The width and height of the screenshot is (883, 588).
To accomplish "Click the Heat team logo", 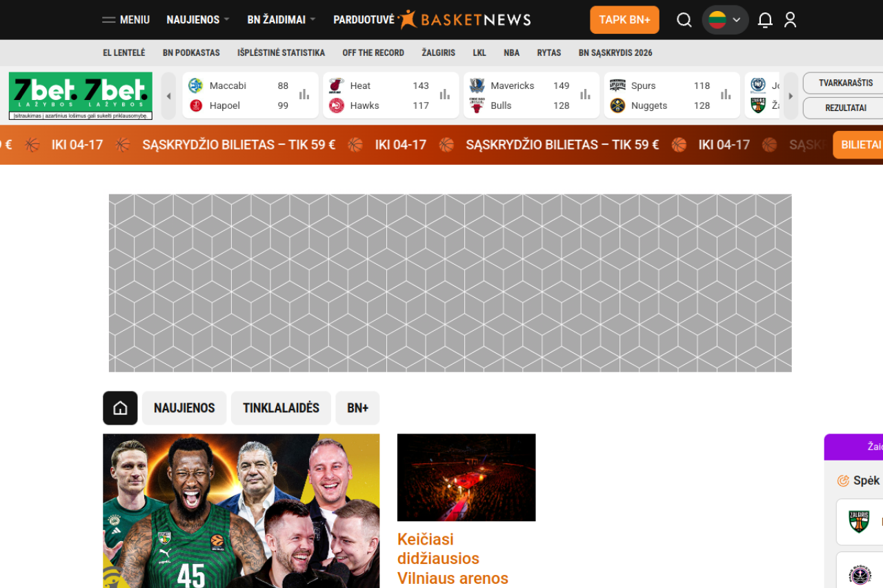I will (337, 85).
